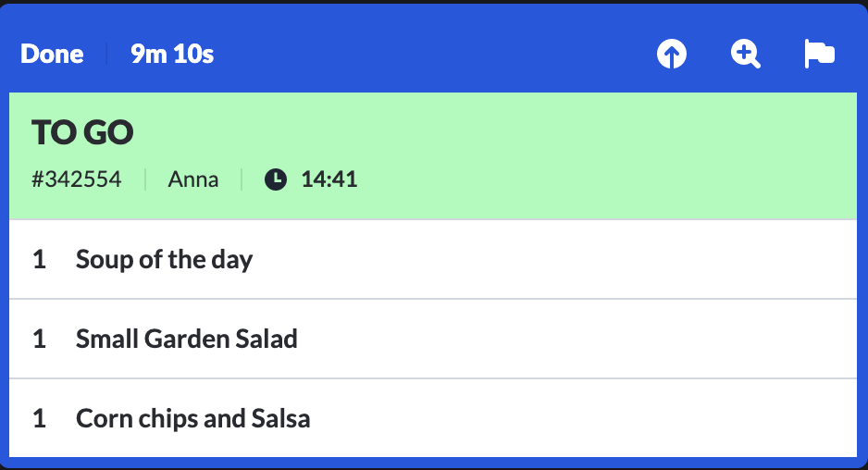This screenshot has width=868, height=470.
Task: Select the Small Garden Salad item
Action: pos(433,339)
